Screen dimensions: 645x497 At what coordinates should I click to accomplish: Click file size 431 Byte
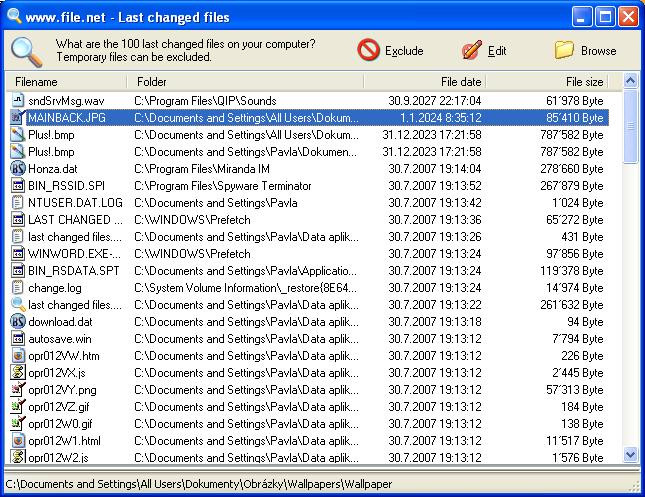[x=582, y=237]
